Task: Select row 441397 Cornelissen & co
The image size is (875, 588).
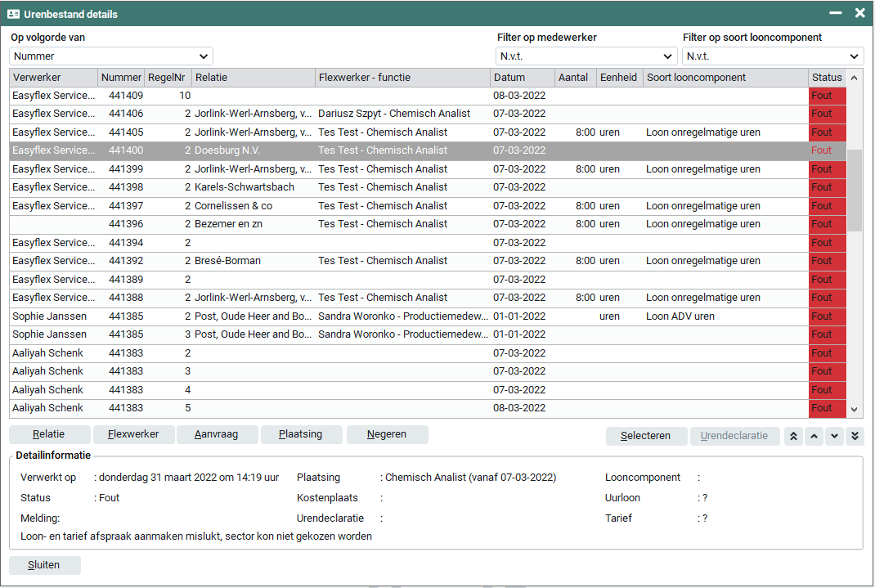Action: click(x=327, y=206)
